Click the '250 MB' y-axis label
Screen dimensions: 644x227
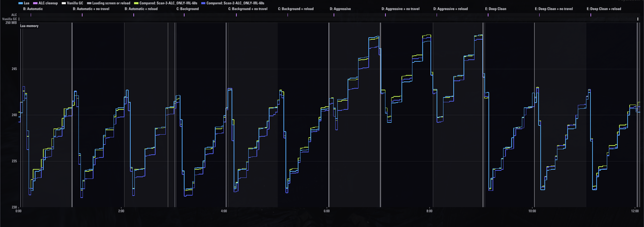point(11,23)
